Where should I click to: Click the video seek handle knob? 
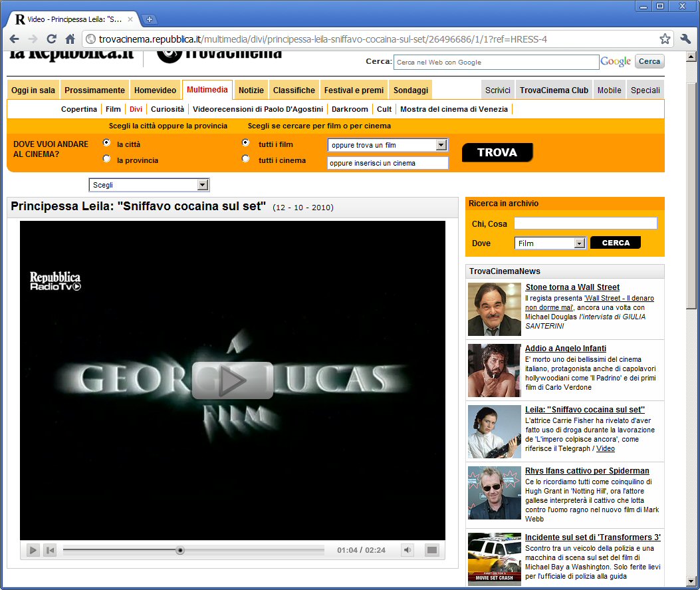tap(180, 550)
